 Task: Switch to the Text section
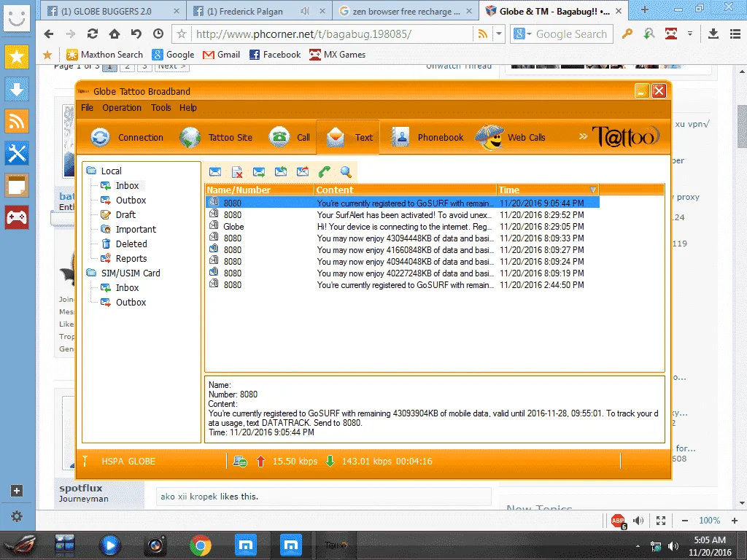(x=348, y=137)
